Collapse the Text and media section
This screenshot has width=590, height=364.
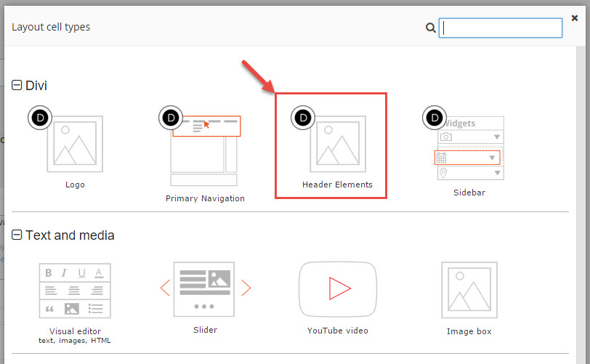17,235
